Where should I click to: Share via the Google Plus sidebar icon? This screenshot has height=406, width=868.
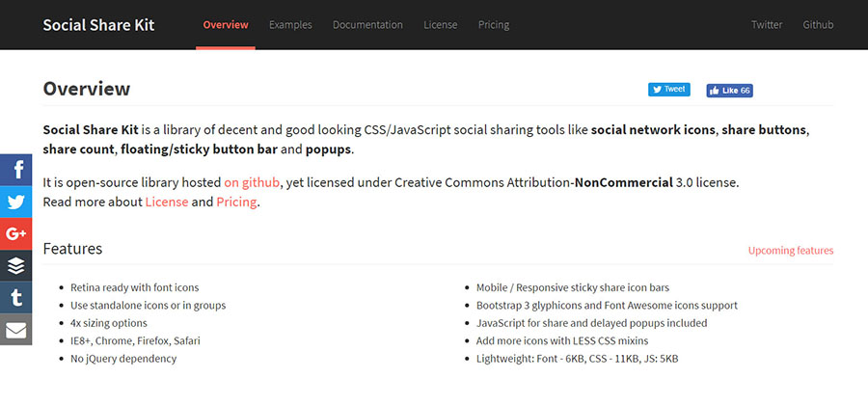pos(15,233)
